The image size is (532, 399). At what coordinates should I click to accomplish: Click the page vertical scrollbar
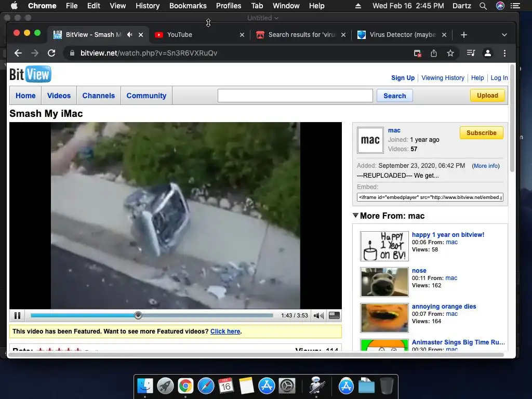512,119
